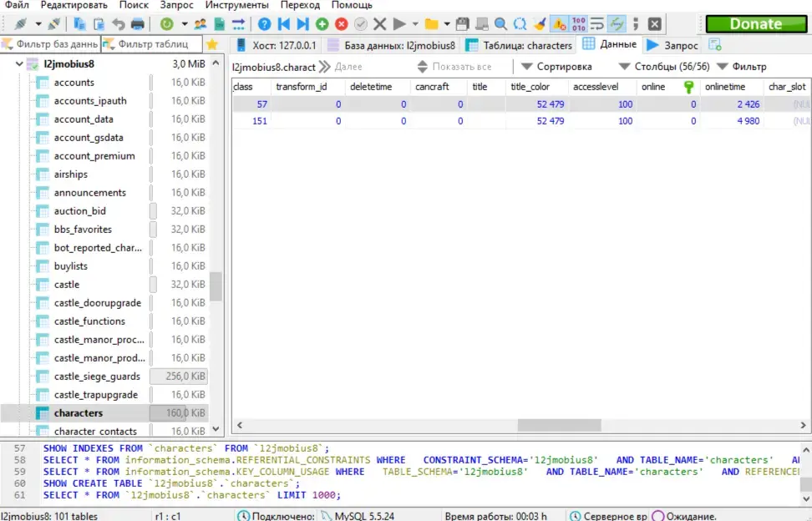The width and height of the screenshot is (812, 521).
Task: Open the dropdown arrow beside the refresh icon
Action: 185,24
